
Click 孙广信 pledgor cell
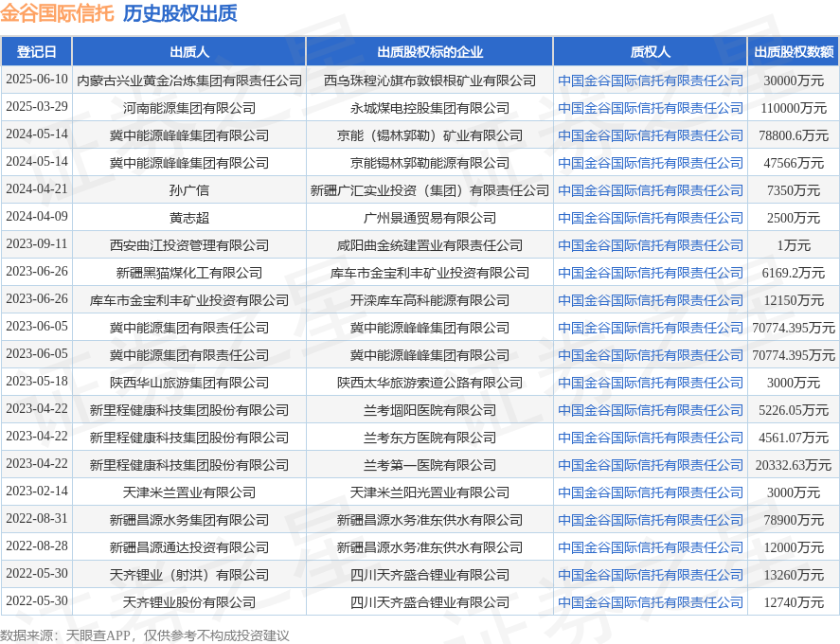click(189, 190)
